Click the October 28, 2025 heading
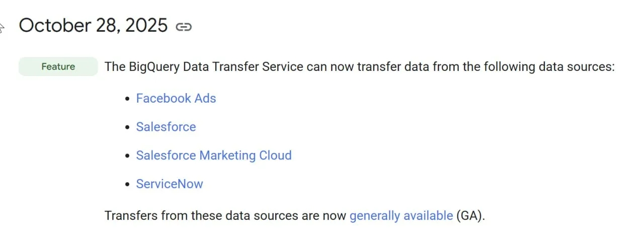The width and height of the screenshot is (644, 248). (93, 25)
